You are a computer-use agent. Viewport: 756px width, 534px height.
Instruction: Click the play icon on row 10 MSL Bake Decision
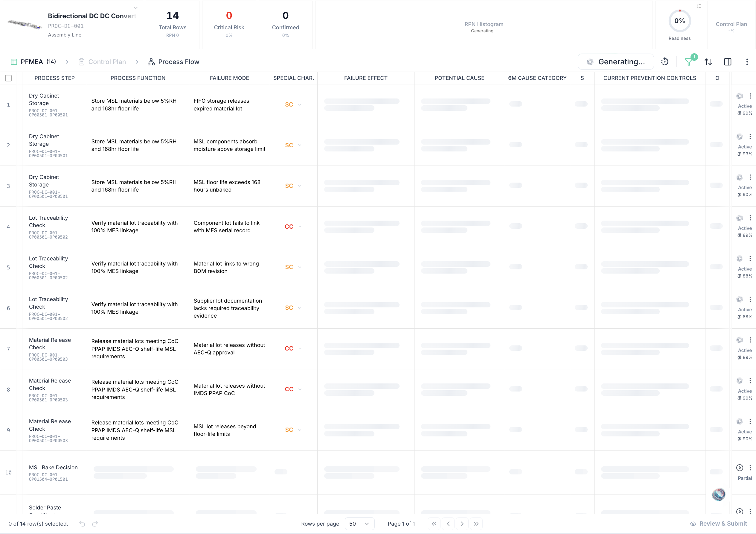(740, 468)
